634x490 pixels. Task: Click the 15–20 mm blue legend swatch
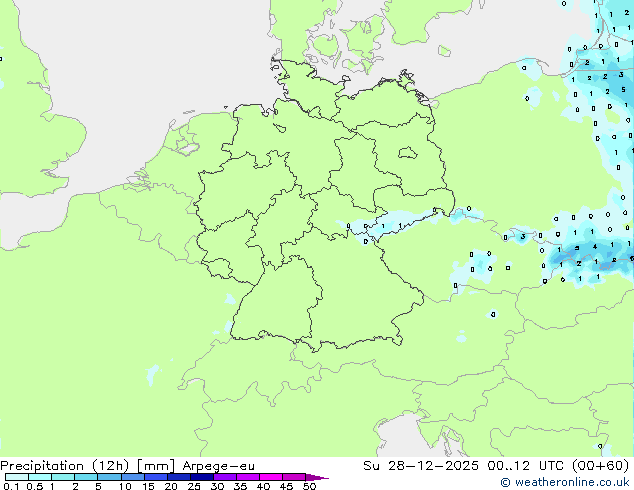tap(155, 477)
